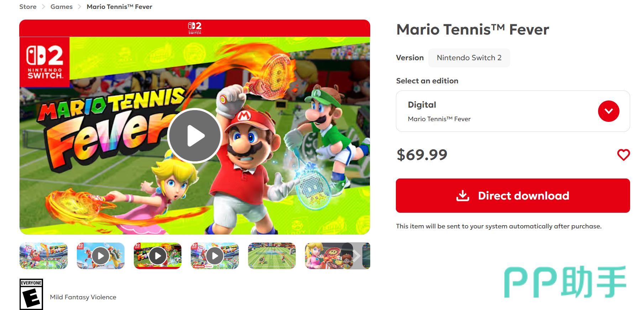Play the fourth thumbnail Nintendo Direct video
Screen dimensions: 644x310
click(215, 256)
